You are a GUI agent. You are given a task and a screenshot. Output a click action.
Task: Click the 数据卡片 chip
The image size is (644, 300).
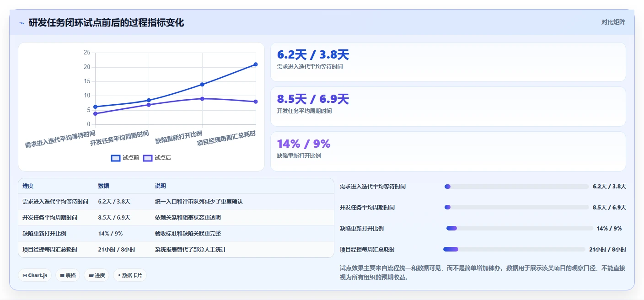[x=130, y=275]
